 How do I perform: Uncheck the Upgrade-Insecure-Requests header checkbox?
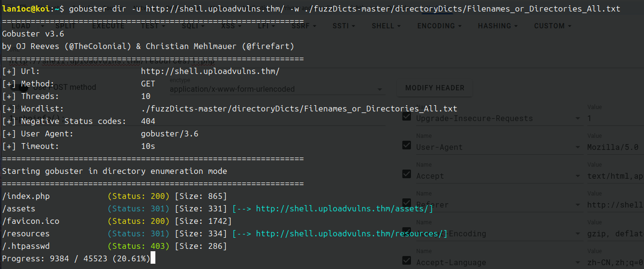click(x=407, y=116)
